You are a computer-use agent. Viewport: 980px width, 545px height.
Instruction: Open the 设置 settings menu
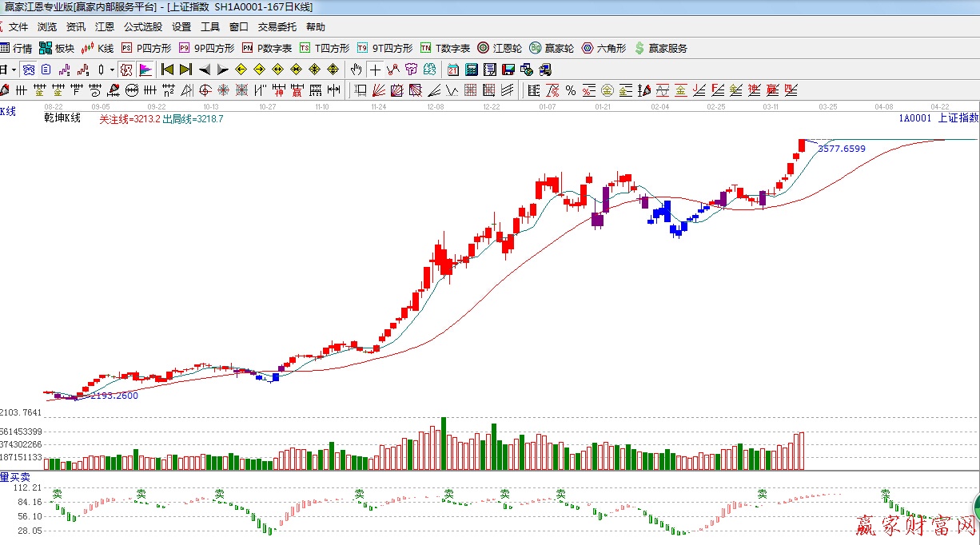click(x=181, y=26)
